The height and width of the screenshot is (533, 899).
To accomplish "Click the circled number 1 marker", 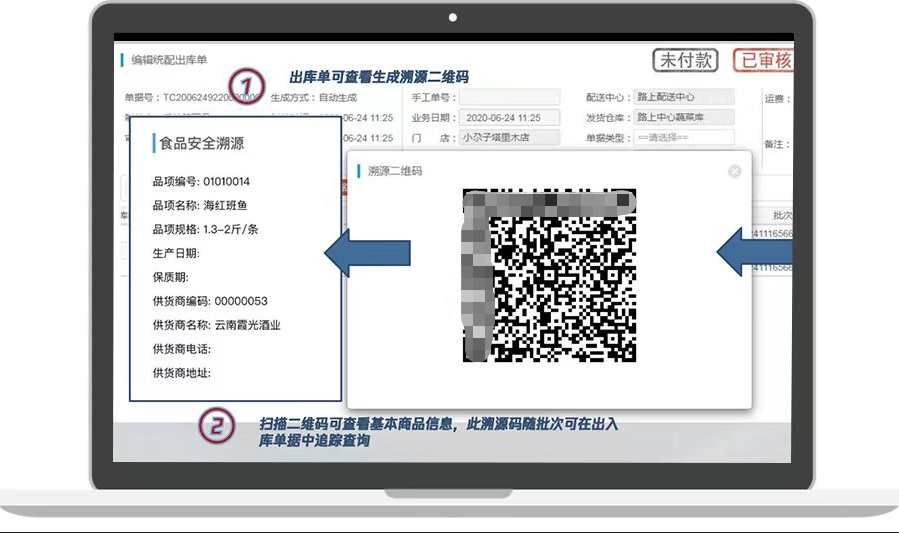I will pyautogui.click(x=248, y=84).
